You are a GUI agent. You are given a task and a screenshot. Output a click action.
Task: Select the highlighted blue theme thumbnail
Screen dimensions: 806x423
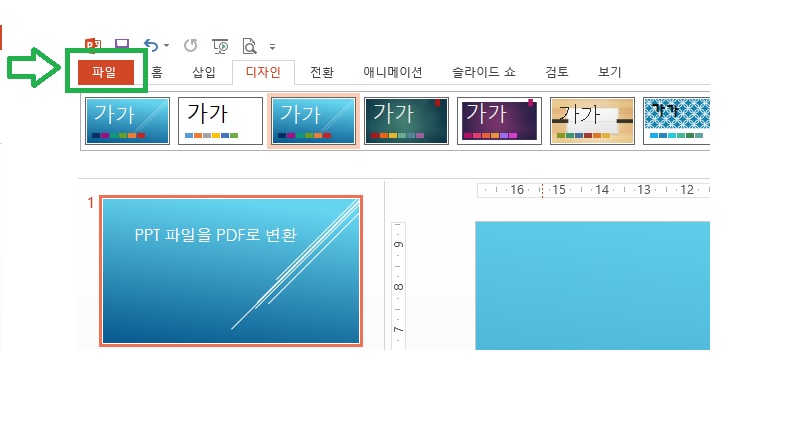point(314,121)
